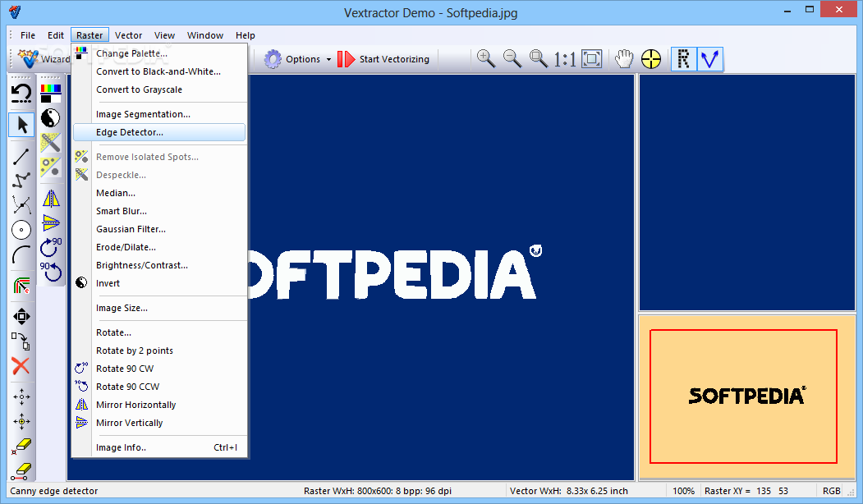Select the eraser tool with red line
The width and height of the screenshot is (863, 504).
21,471
